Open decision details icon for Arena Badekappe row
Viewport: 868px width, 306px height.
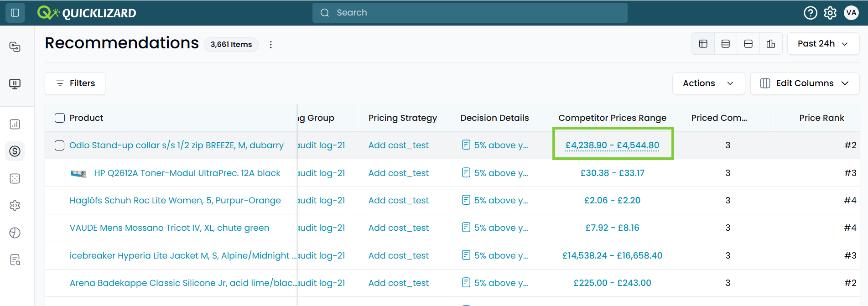tap(466, 282)
